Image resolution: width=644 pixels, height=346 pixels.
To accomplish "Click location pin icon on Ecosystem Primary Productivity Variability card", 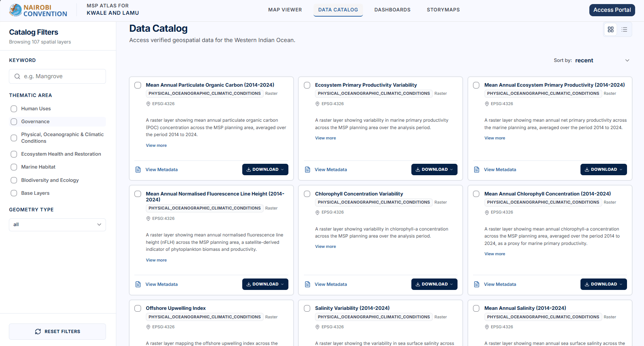I will tap(318, 104).
